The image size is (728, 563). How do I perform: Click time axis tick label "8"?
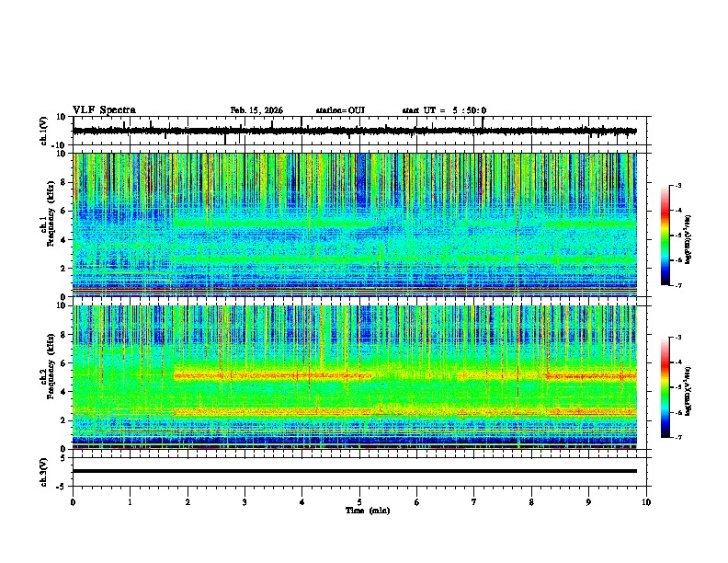[x=531, y=502]
